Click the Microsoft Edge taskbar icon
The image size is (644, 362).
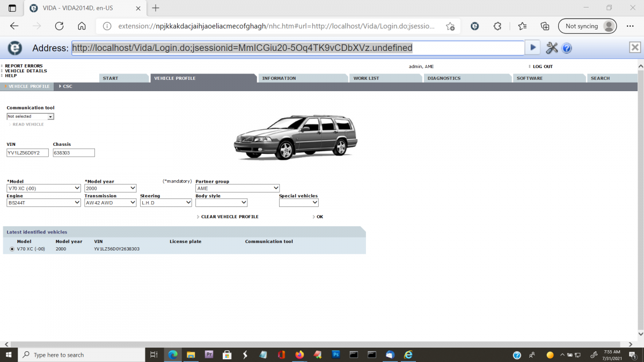coord(173,354)
